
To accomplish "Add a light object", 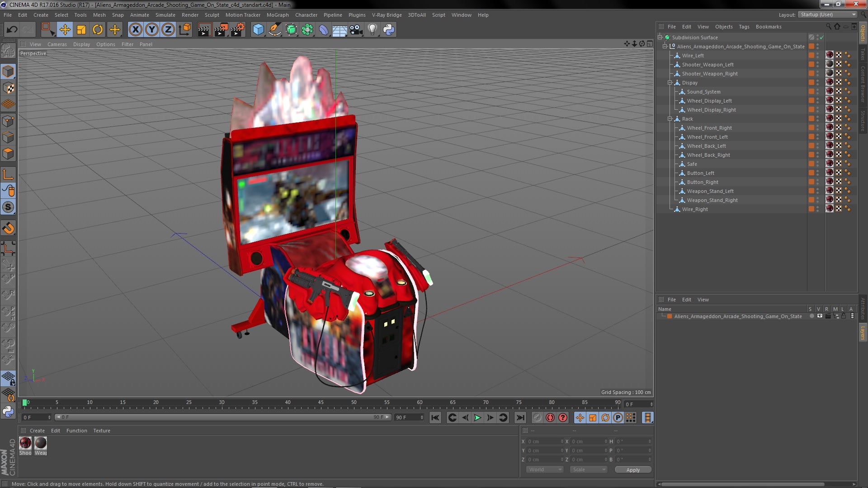I will (x=372, y=30).
